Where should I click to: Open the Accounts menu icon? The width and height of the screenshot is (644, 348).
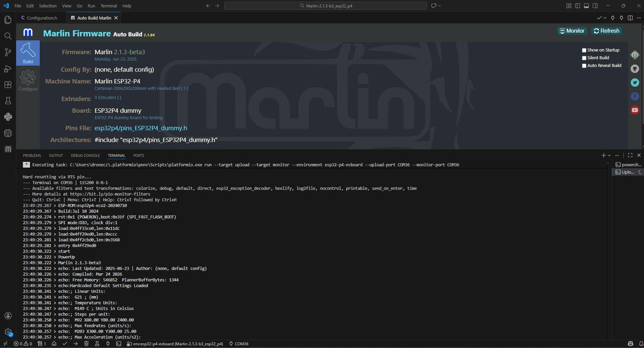pyautogui.click(x=8, y=316)
